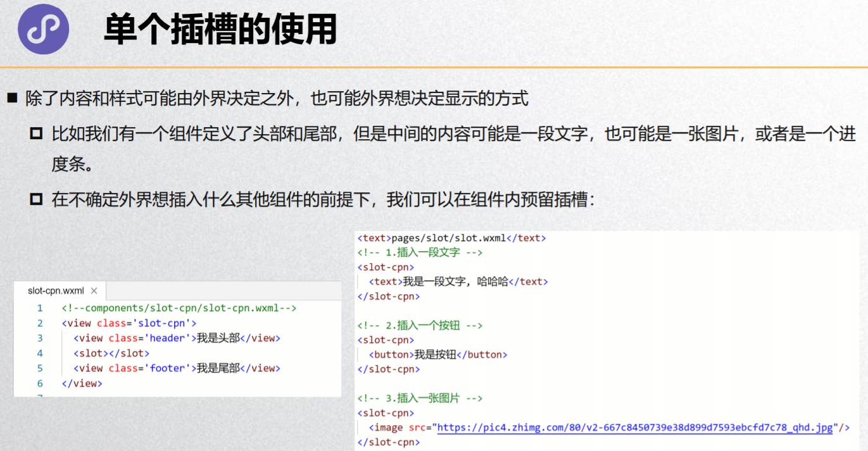
Task: Click the image src attribute name
Action: [x=417, y=428]
